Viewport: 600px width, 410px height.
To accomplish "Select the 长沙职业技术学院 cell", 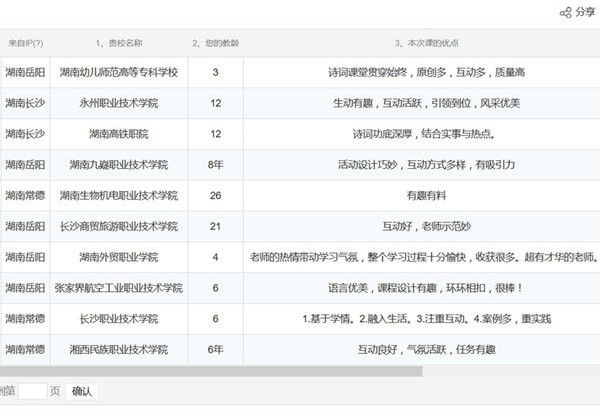I will (118, 318).
